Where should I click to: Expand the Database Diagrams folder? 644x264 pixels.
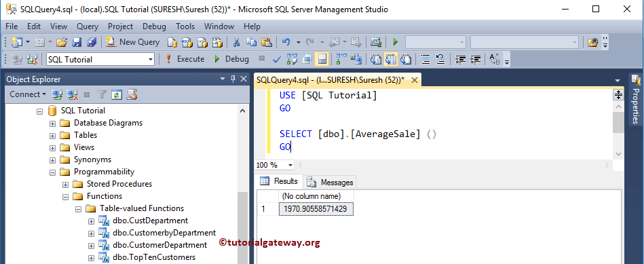pyautogui.click(x=52, y=123)
